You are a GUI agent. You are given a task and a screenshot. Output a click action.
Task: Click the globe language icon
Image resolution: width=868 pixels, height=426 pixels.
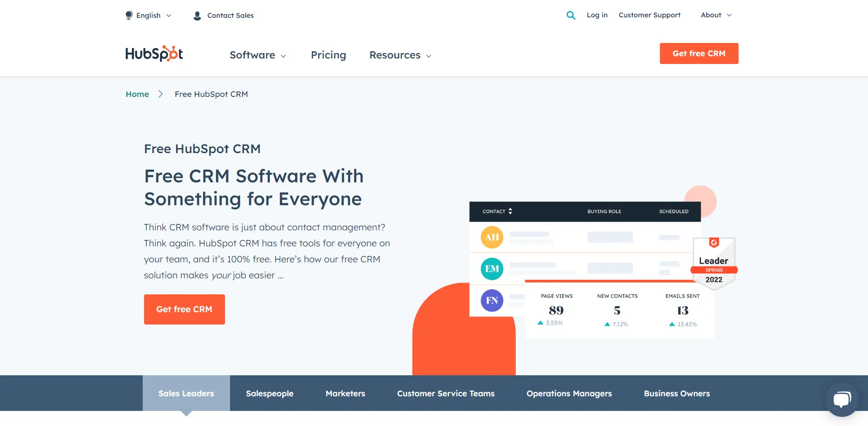[129, 15]
